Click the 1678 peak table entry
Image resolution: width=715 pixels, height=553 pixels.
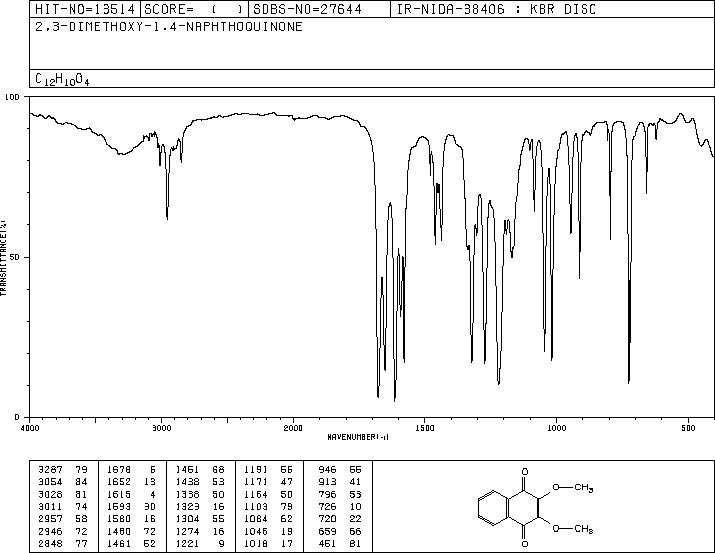(x=119, y=470)
